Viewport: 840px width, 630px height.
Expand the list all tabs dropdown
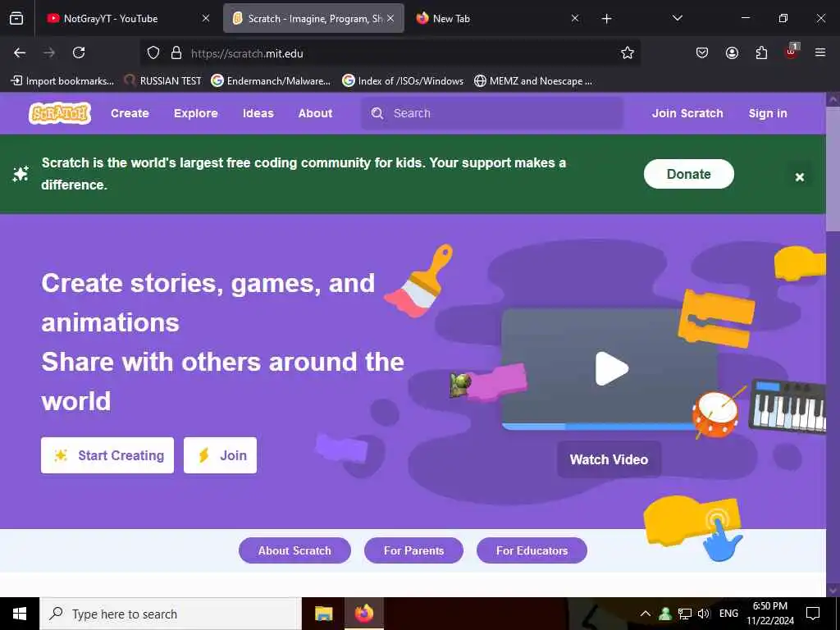pos(677,18)
